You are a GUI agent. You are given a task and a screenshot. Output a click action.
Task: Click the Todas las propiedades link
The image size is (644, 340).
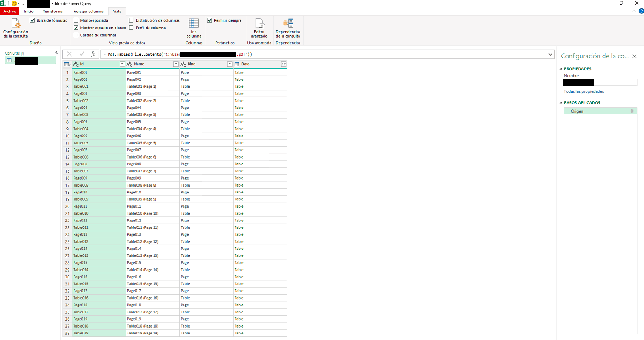pos(584,91)
